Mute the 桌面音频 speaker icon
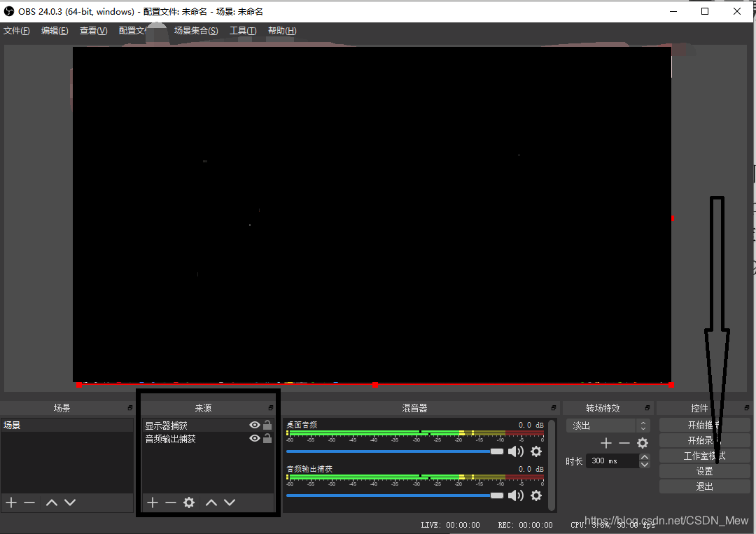 coord(516,451)
